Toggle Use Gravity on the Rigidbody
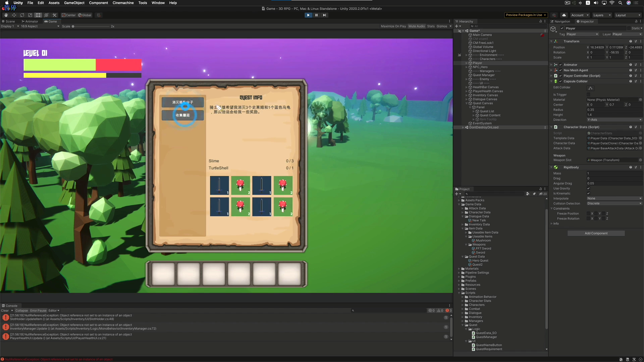 (588, 188)
